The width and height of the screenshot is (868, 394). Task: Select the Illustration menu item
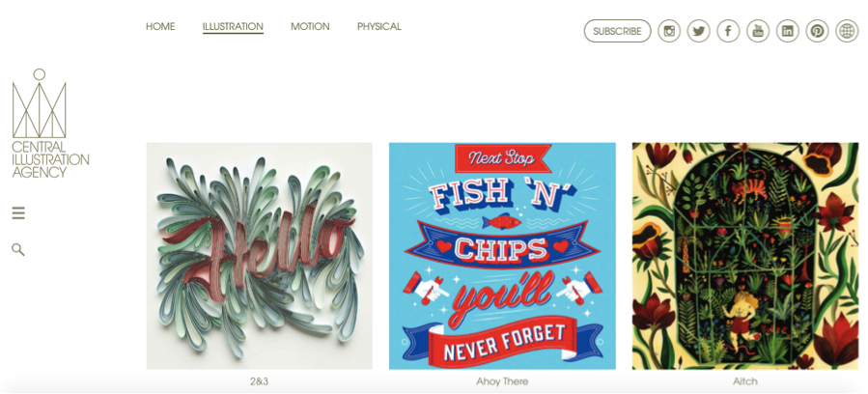pos(233,27)
